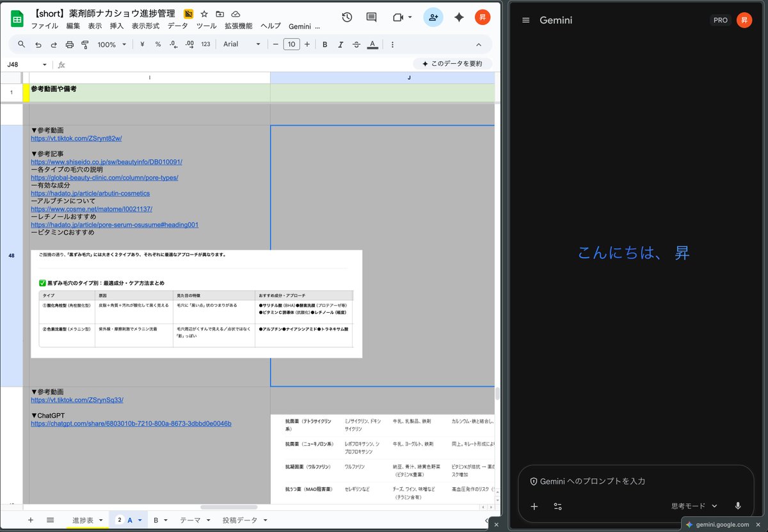Select row 48 header
Viewport: 768px width, 532px height.
[x=12, y=256]
